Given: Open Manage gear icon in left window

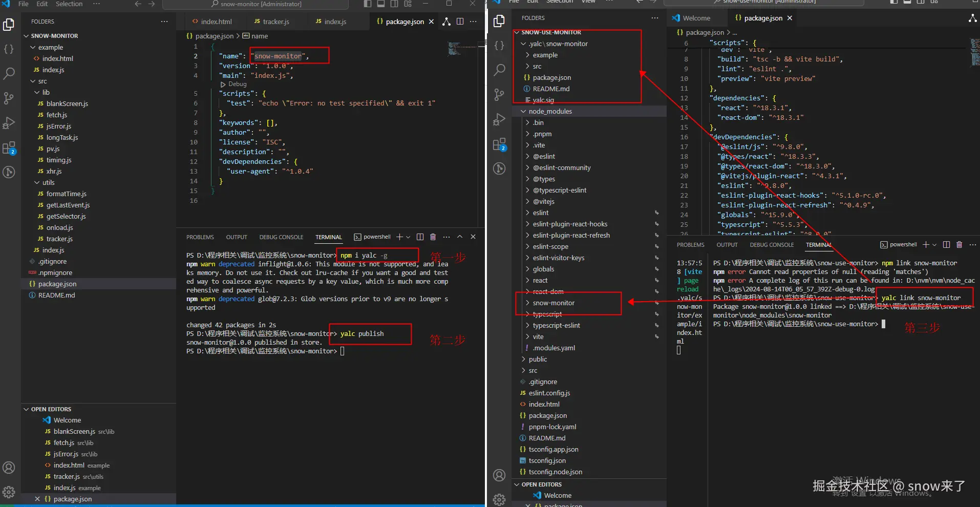Looking at the screenshot, I should [9, 492].
